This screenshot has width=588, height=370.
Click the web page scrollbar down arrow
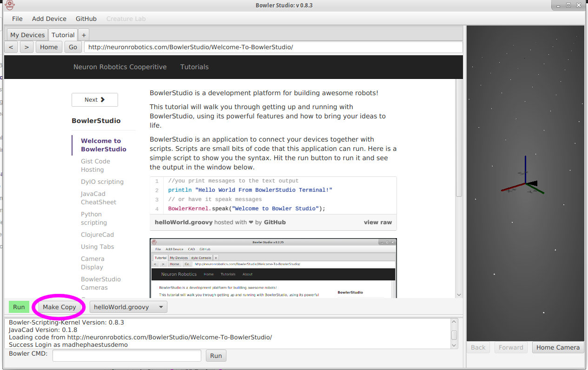click(x=459, y=295)
